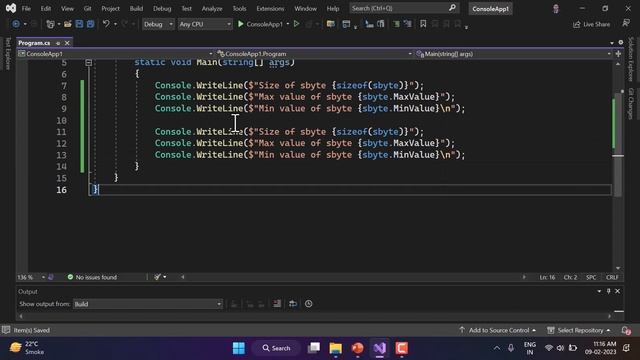
Task: Open the Debug configuration dropdown
Action: [x=158, y=24]
